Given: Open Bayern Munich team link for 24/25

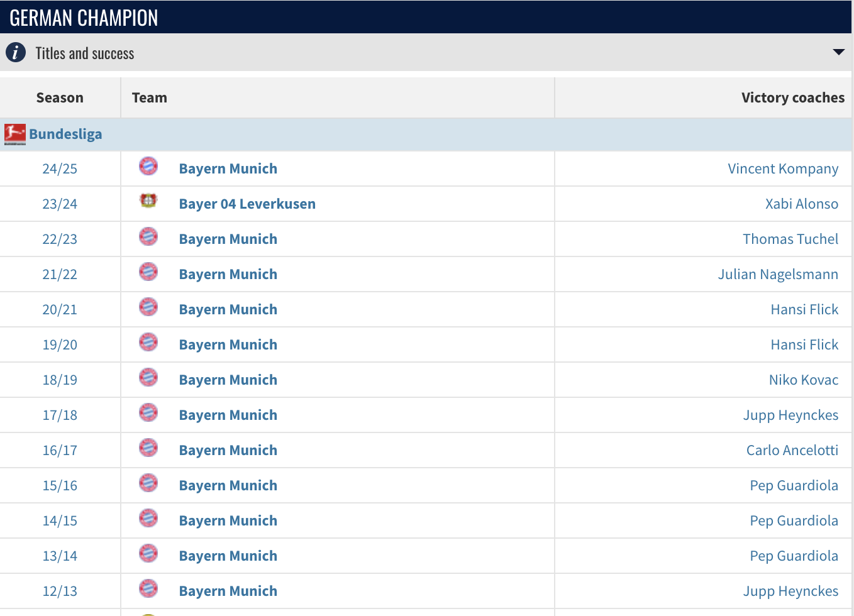Looking at the screenshot, I should click(228, 168).
